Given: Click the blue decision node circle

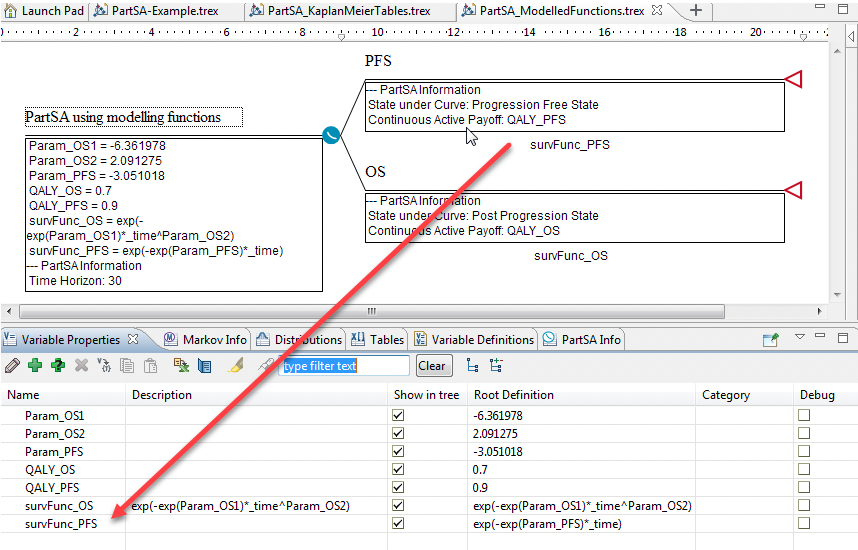Looking at the screenshot, I should pos(331,134).
